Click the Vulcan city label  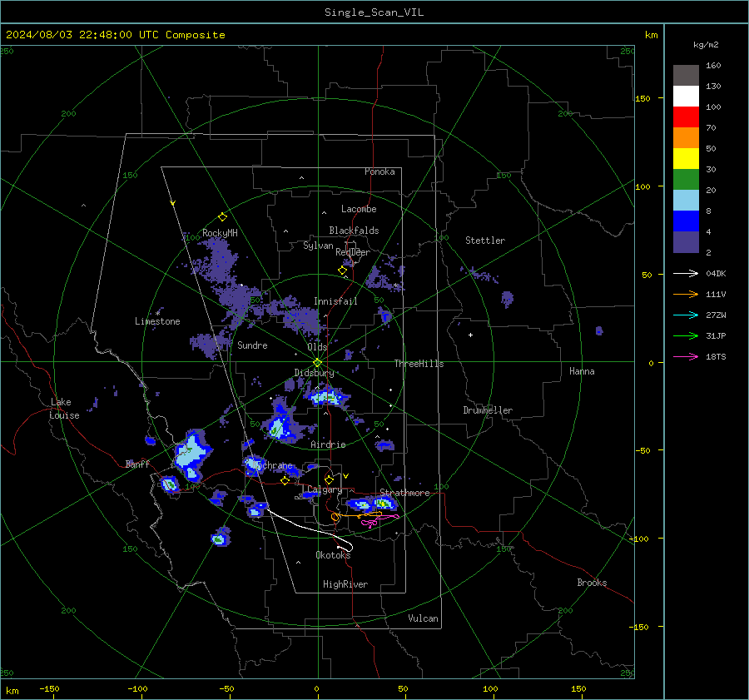point(423,618)
